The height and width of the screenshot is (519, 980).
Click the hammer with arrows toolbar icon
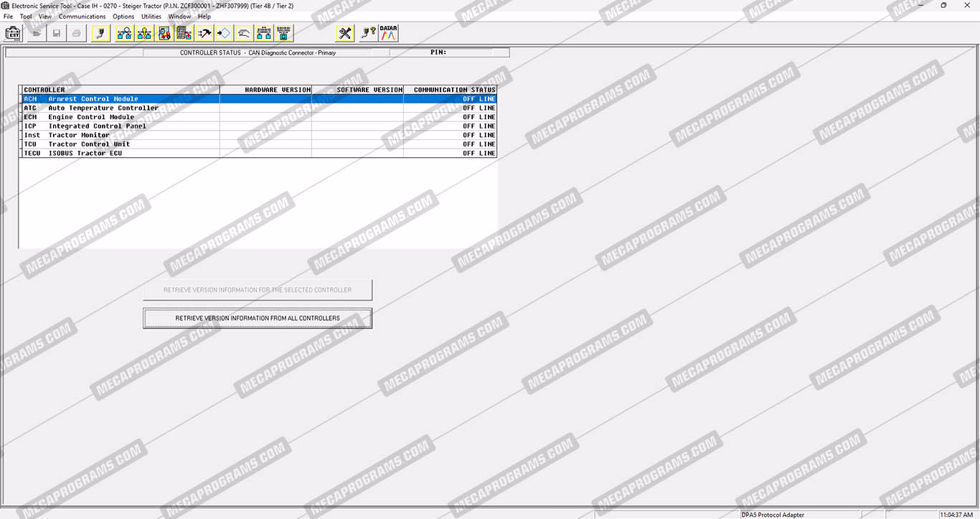pos(204,33)
